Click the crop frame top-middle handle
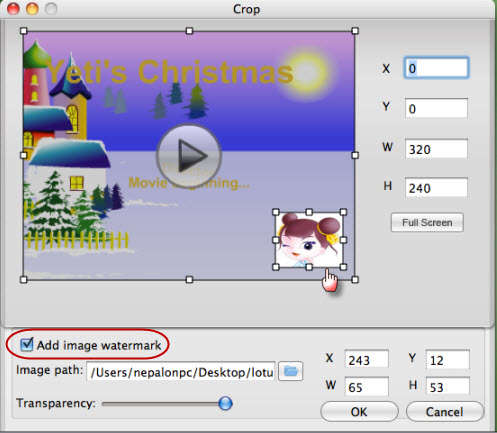The width and height of the screenshot is (497, 433). click(189, 31)
